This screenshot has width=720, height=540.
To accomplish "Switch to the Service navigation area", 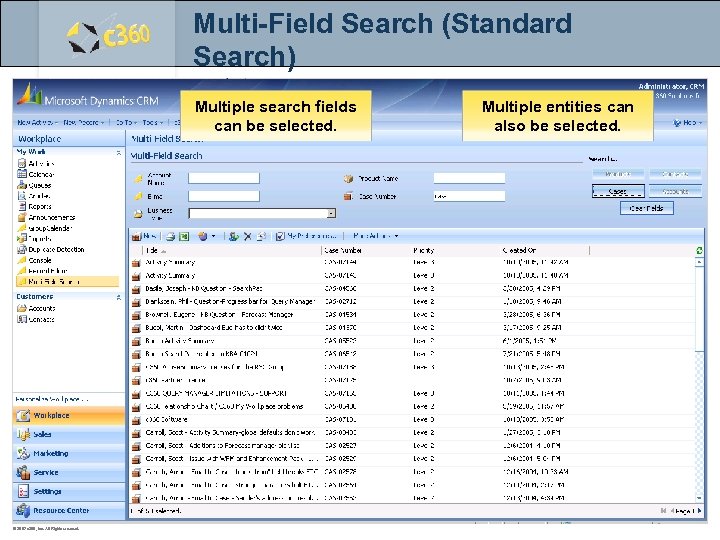I will coord(69,472).
